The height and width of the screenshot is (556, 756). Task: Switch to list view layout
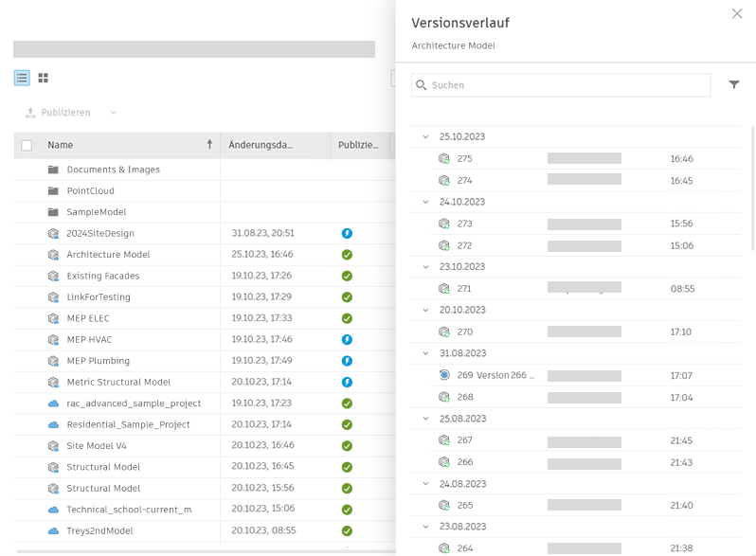(x=22, y=78)
